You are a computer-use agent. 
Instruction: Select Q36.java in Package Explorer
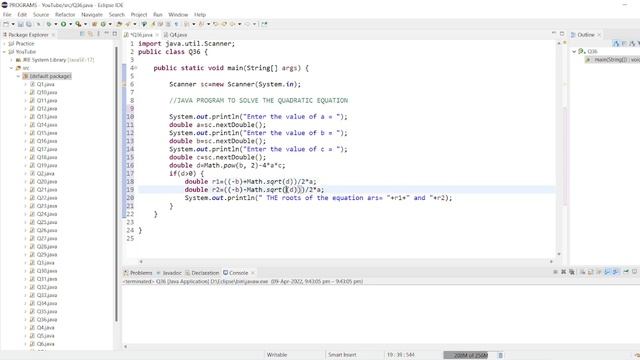pos(47,320)
